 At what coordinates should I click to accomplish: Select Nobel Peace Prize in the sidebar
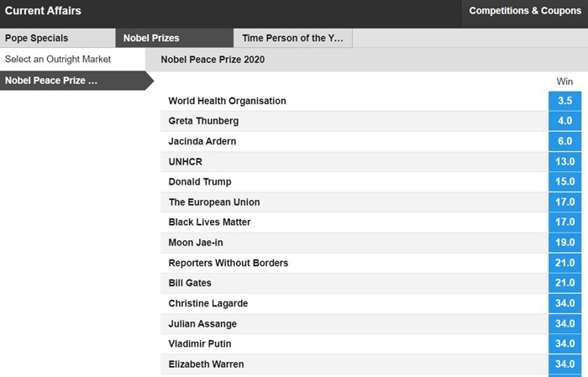coord(52,81)
